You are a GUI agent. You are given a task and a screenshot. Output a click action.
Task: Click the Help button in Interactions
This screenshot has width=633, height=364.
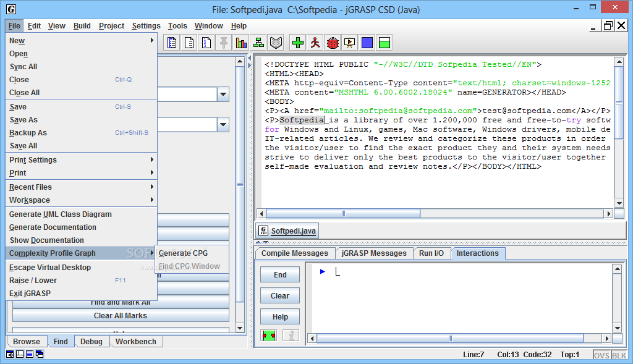click(x=280, y=317)
